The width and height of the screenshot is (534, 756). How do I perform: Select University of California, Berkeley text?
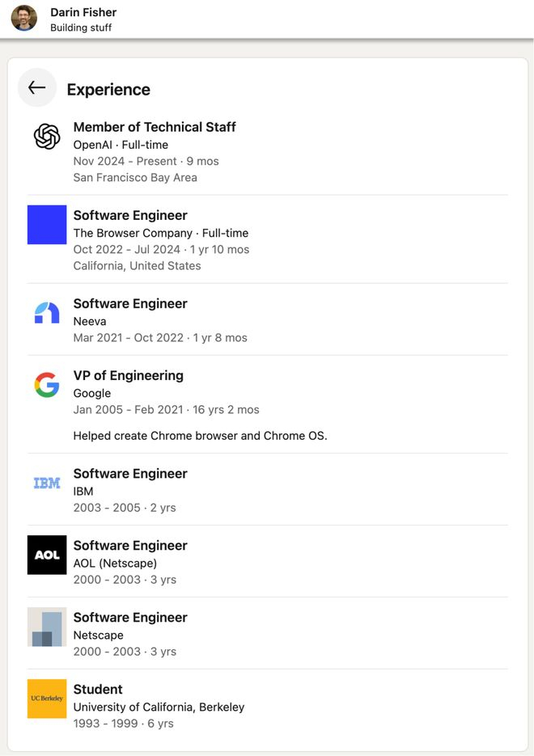click(x=159, y=707)
